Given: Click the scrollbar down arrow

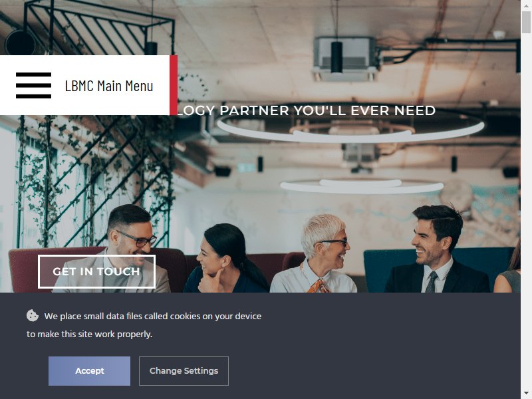Looking at the screenshot, I should (x=526, y=394).
